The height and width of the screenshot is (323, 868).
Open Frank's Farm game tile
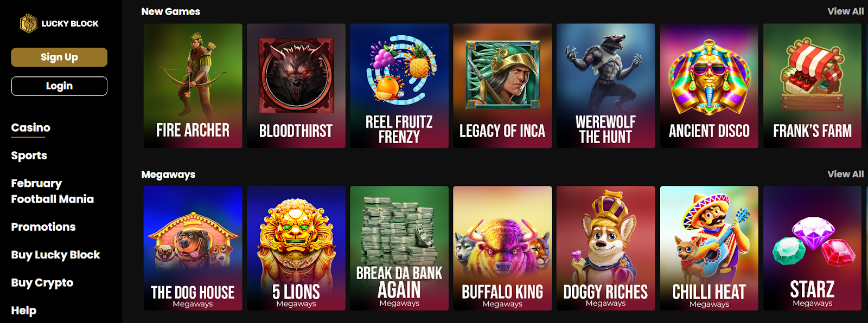click(812, 86)
